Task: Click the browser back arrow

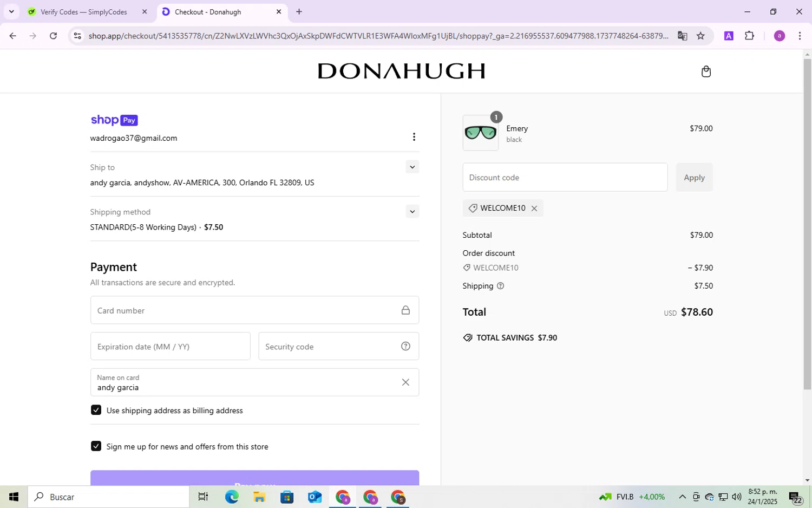Action: (12, 36)
